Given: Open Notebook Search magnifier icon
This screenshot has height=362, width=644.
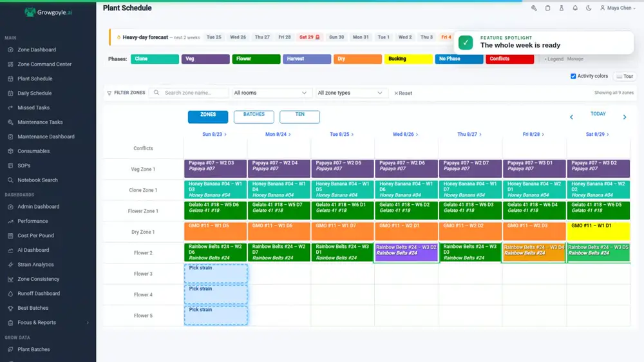Looking at the screenshot, I should pos(10,180).
